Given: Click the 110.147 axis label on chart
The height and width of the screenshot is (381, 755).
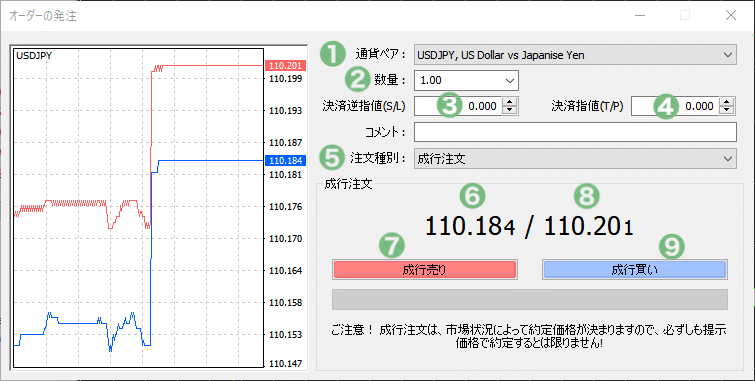Looking at the screenshot, I should (286, 364).
